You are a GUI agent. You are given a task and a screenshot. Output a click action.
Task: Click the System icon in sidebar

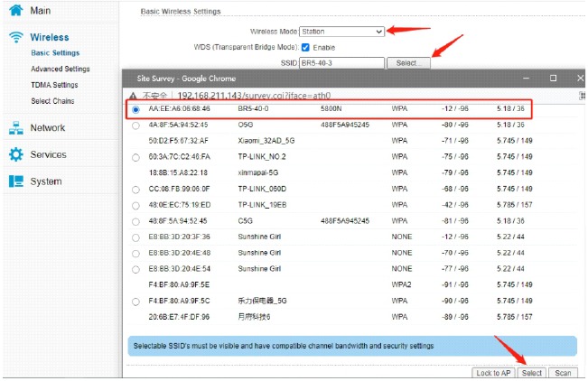(16, 181)
